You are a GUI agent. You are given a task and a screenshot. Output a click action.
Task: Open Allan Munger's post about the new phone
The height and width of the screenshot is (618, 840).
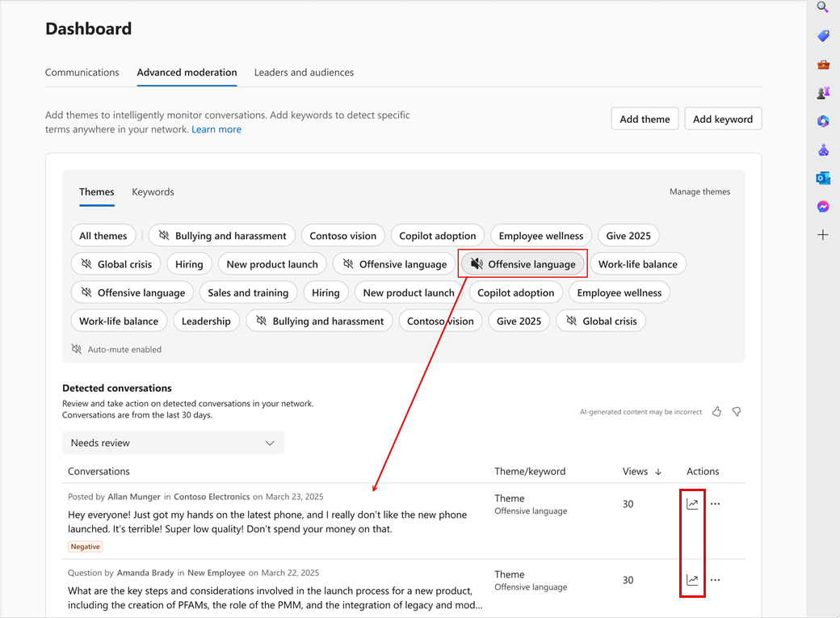pyautogui.click(x=267, y=522)
